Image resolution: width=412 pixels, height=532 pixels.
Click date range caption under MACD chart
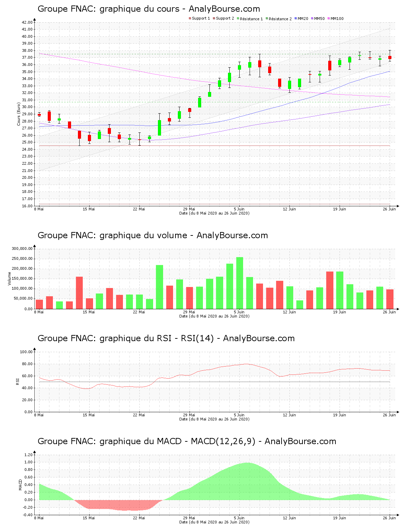(x=214, y=522)
